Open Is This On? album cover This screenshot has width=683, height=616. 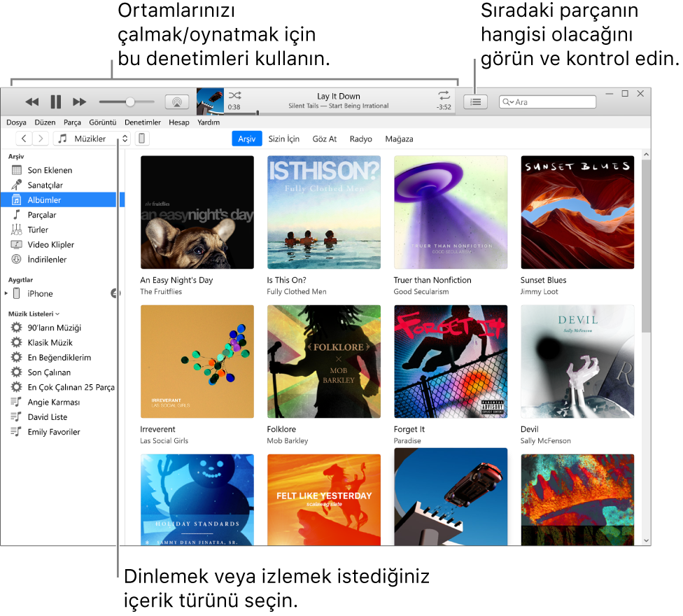pyautogui.click(x=323, y=212)
